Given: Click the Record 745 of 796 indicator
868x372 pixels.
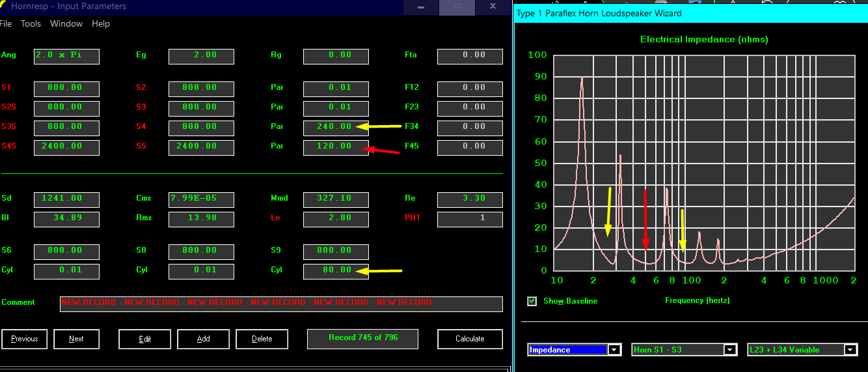Looking at the screenshot, I should 362,338.
